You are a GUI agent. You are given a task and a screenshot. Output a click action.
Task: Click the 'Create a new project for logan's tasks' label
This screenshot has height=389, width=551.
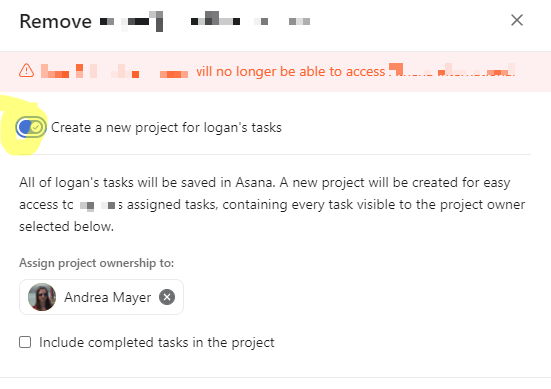point(166,127)
